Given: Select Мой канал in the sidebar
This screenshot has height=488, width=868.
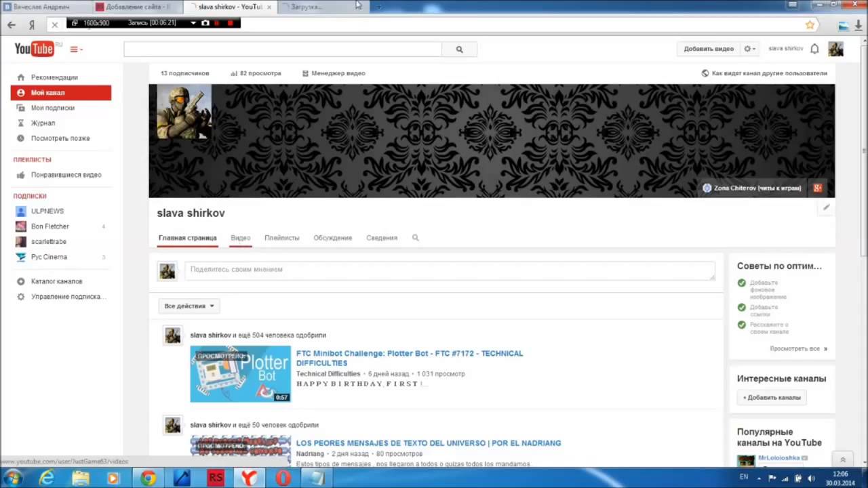Looking at the screenshot, I should click(x=61, y=93).
